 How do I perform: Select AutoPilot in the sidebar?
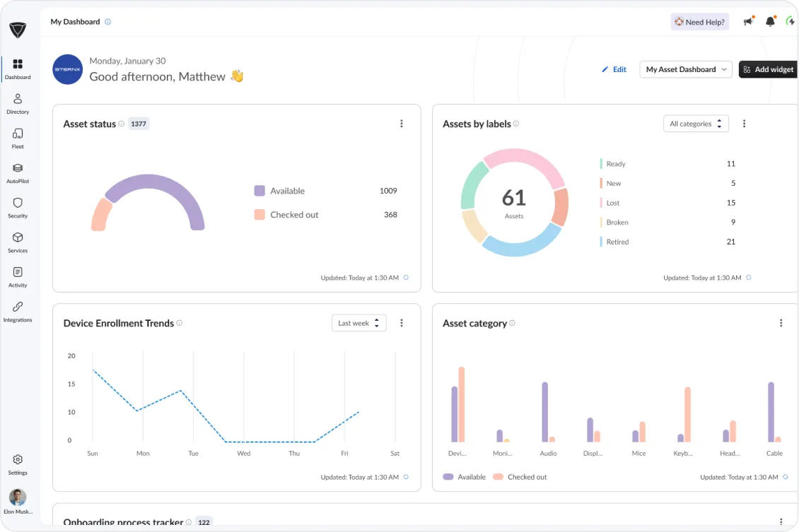[18, 175]
